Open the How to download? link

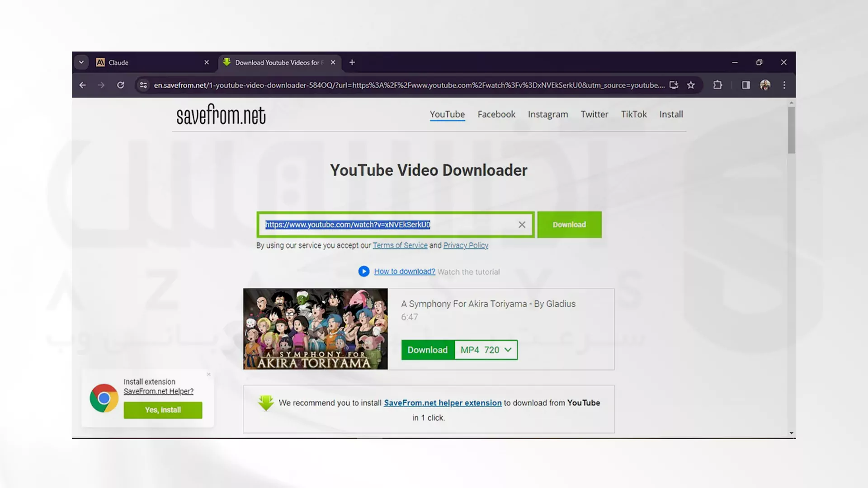coord(405,272)
